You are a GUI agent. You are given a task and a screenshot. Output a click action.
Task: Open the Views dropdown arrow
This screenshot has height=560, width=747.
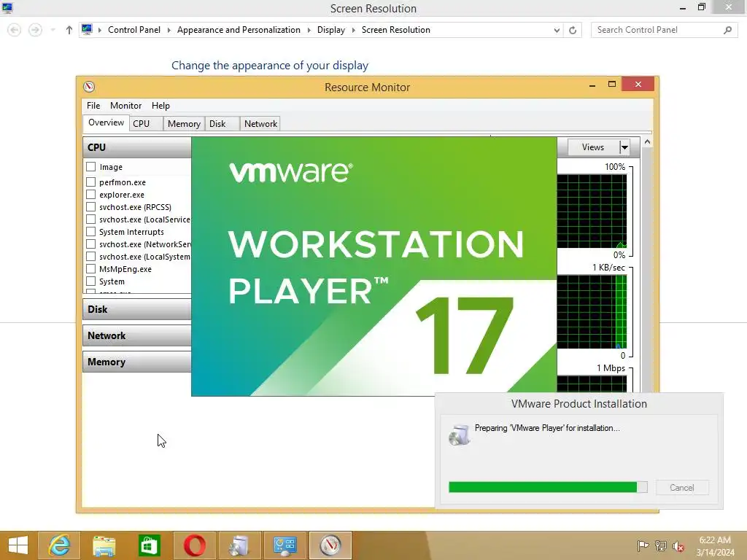(624, 147)
